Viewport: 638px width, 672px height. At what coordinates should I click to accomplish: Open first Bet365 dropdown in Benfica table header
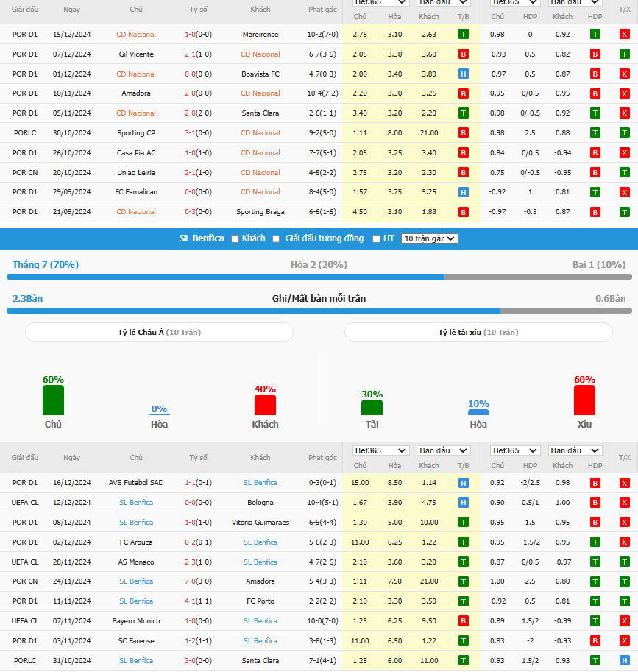click(380, 450)
